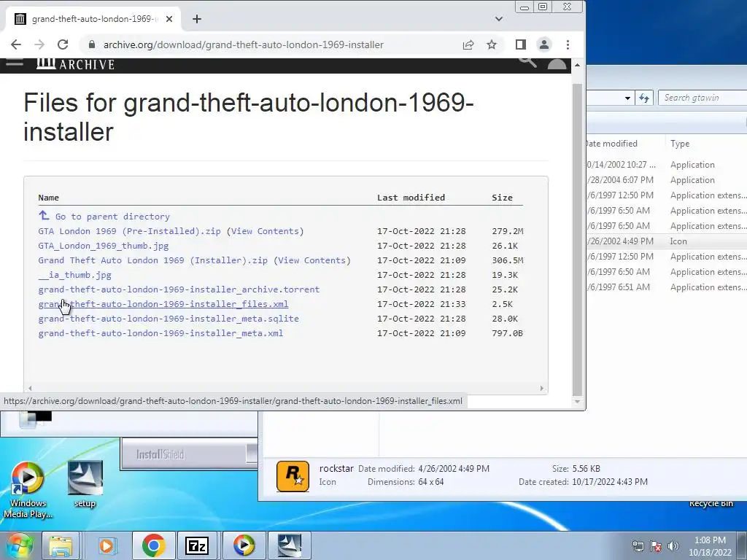Screen dimensions: 747x560
Task: Open Chrome three-dot menu
Action: (568, 44)
